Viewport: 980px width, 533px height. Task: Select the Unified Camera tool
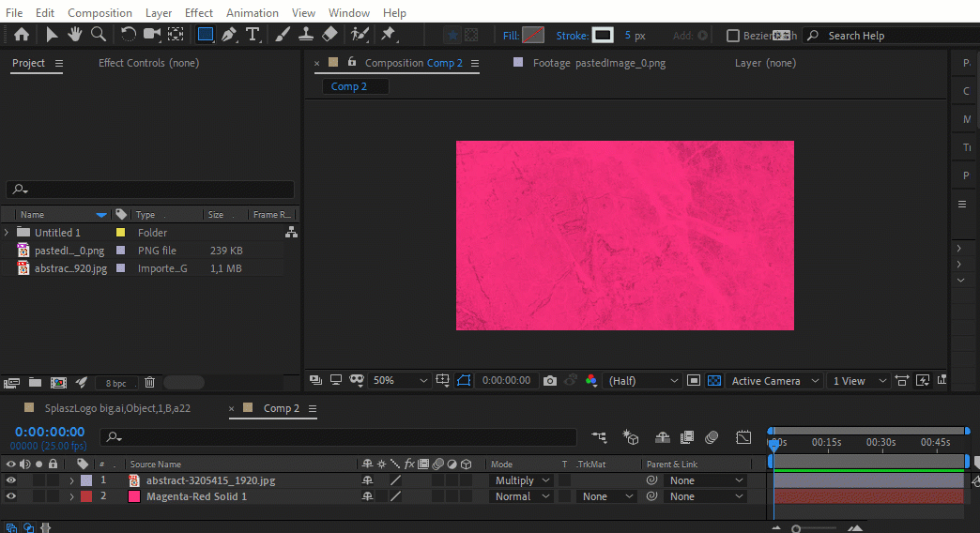(x=152, y=35)
